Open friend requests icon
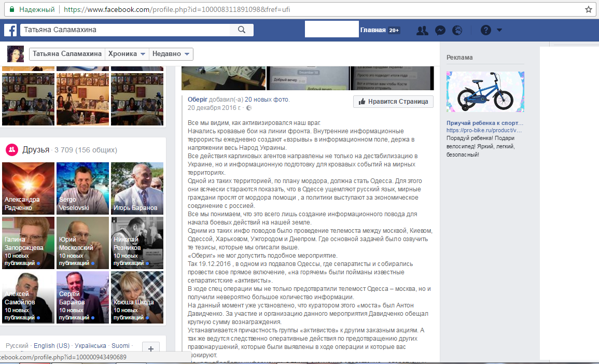599x364 pixels. [422, 30]
